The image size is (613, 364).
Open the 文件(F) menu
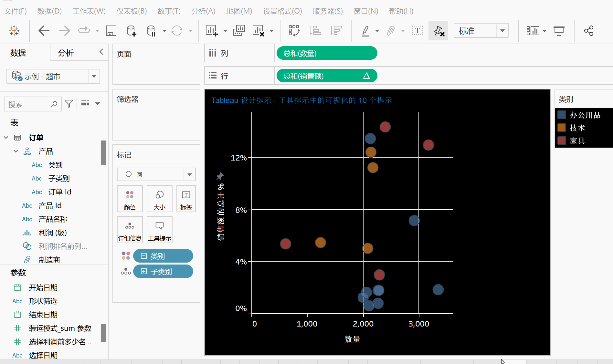point(16,11)
